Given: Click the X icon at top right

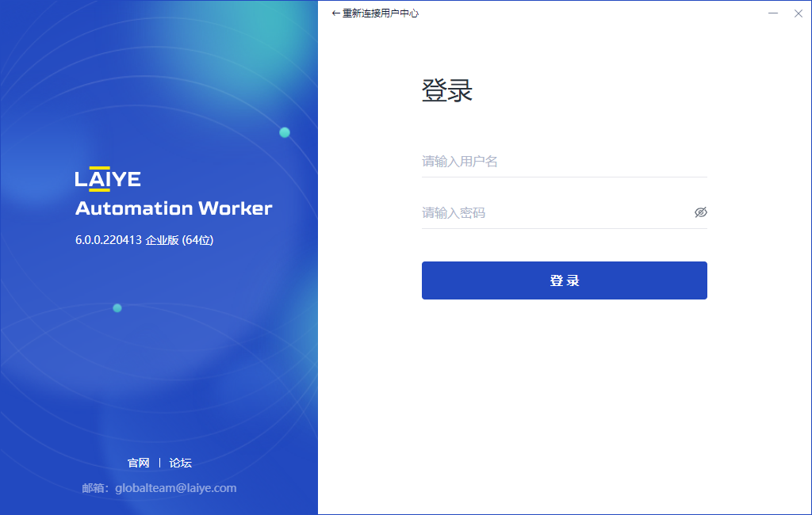Looking at the screenshot, I should click(799, 13).
